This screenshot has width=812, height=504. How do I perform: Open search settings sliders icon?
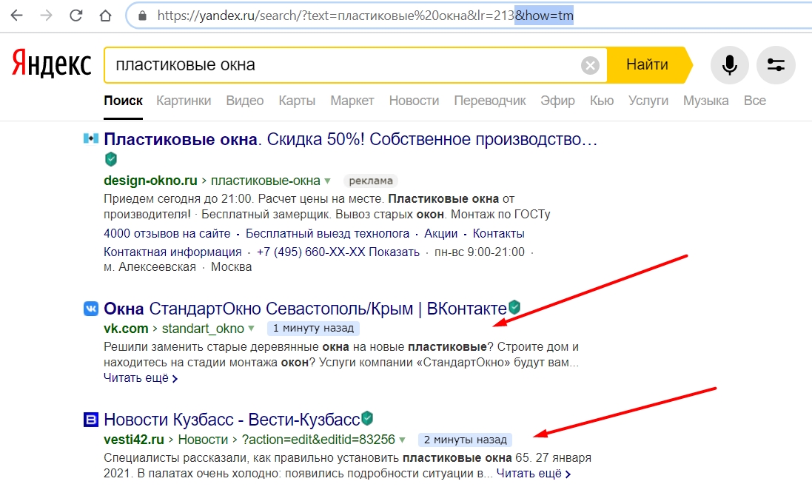776,65
